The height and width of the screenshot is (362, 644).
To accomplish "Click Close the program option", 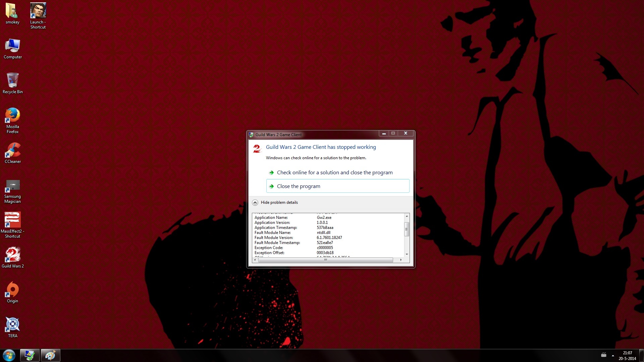I will point(337,186).
